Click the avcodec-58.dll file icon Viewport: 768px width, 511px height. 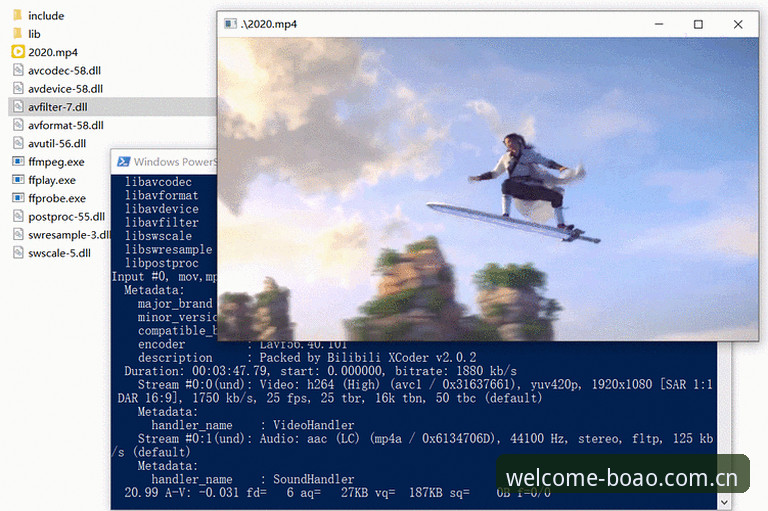(18, 70)
